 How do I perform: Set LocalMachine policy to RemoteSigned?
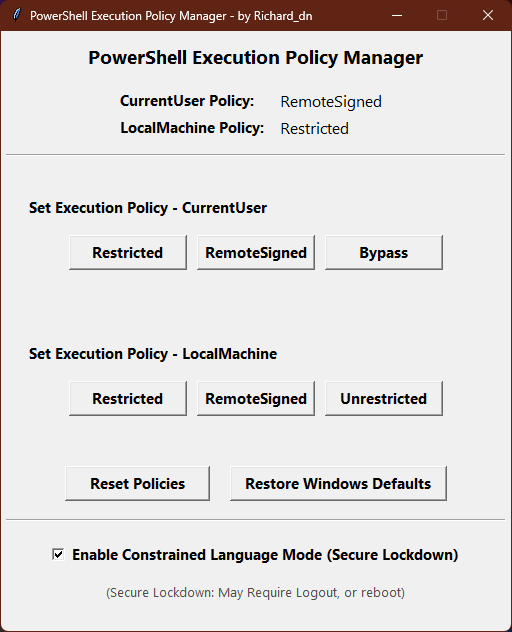coord(256,399)
